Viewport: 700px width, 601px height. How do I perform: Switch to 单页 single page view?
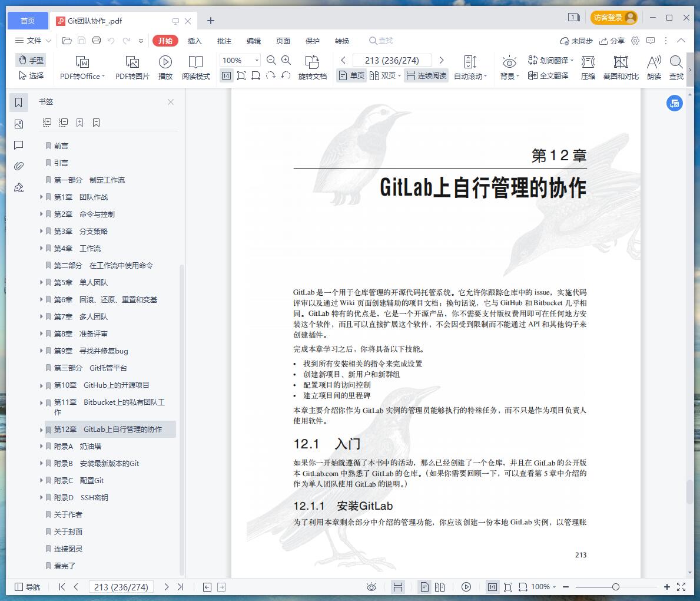pyautogui.click(x=351, y=75)
